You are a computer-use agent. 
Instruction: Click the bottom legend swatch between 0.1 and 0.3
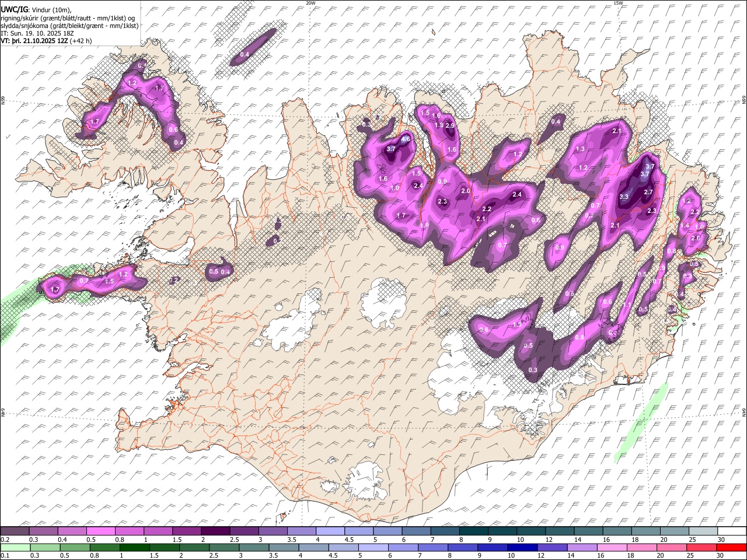(15, 547)
